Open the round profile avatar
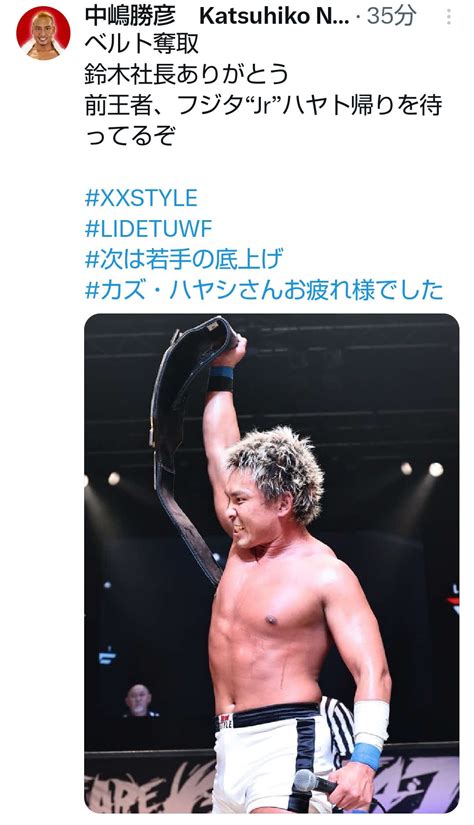 pyautogui.click(x=43, y=33)
